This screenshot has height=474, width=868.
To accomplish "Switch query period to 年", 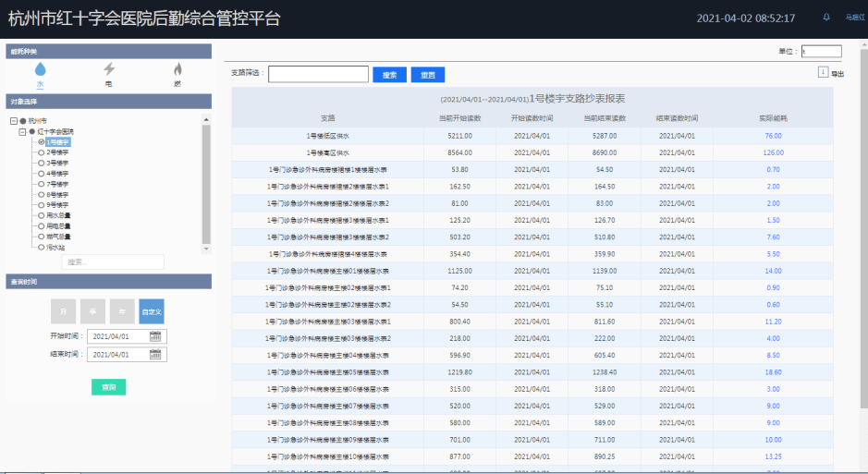I will tap(122, 311).
